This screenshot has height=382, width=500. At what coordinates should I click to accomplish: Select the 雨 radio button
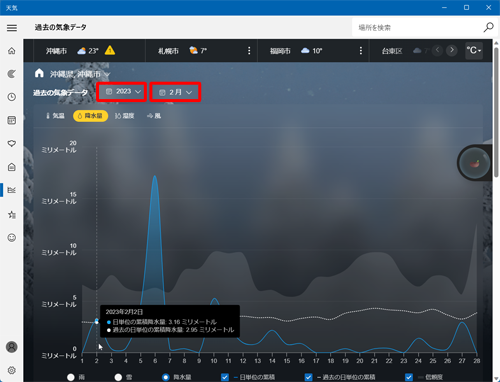pyautogui.click(x=71, y=377)
